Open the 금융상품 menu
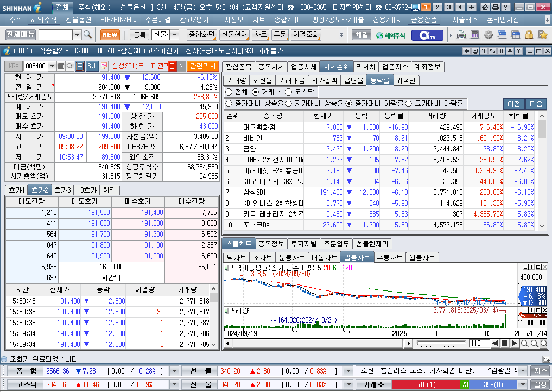 (x=424, y=20)
